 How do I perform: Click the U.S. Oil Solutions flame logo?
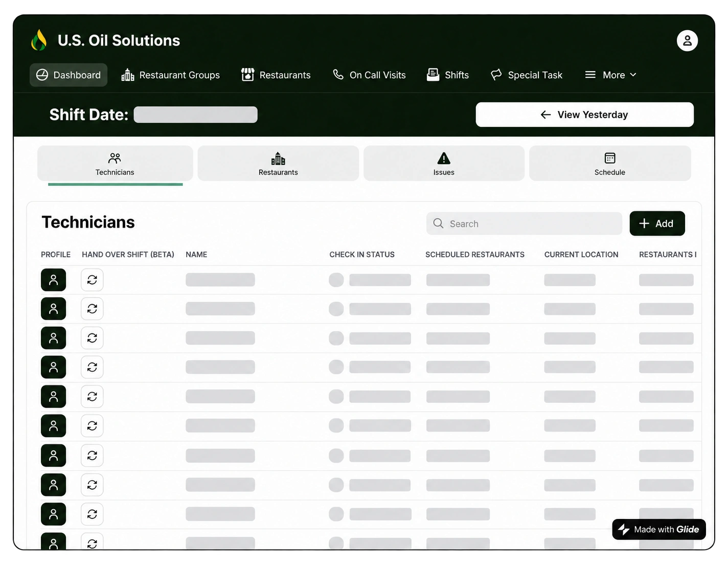(x=39, y=40)
